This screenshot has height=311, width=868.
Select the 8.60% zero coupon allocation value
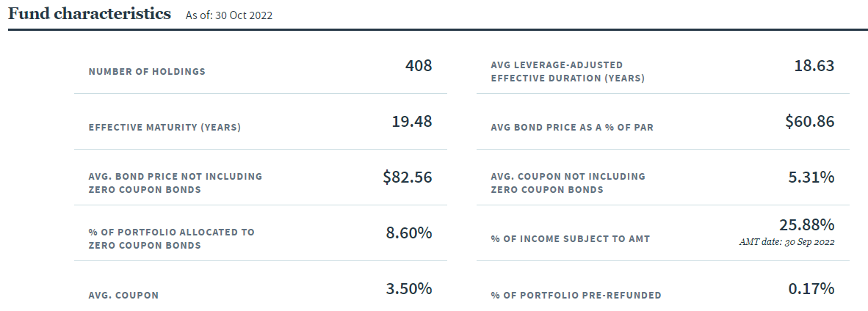[x=409, y=233]
